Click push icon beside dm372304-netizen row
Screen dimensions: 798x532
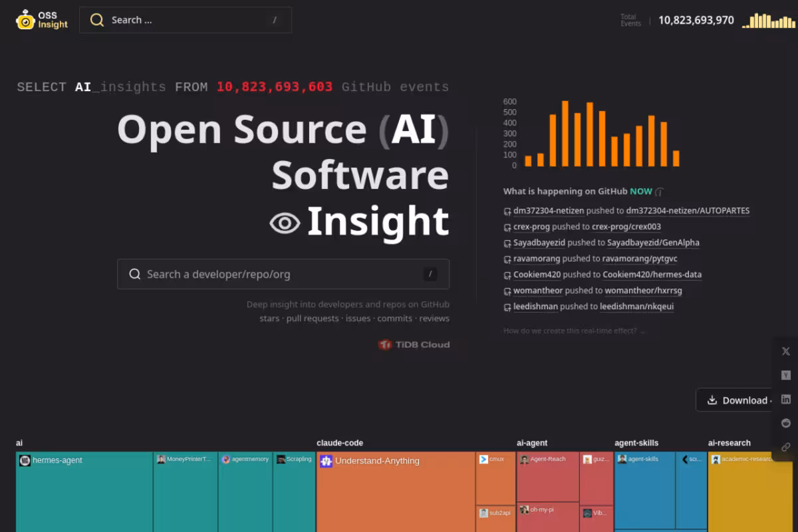507,211
